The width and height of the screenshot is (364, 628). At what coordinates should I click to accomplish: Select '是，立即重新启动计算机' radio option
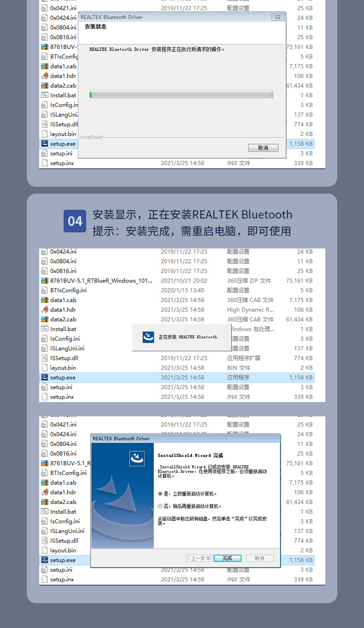[x=187, y=493]
